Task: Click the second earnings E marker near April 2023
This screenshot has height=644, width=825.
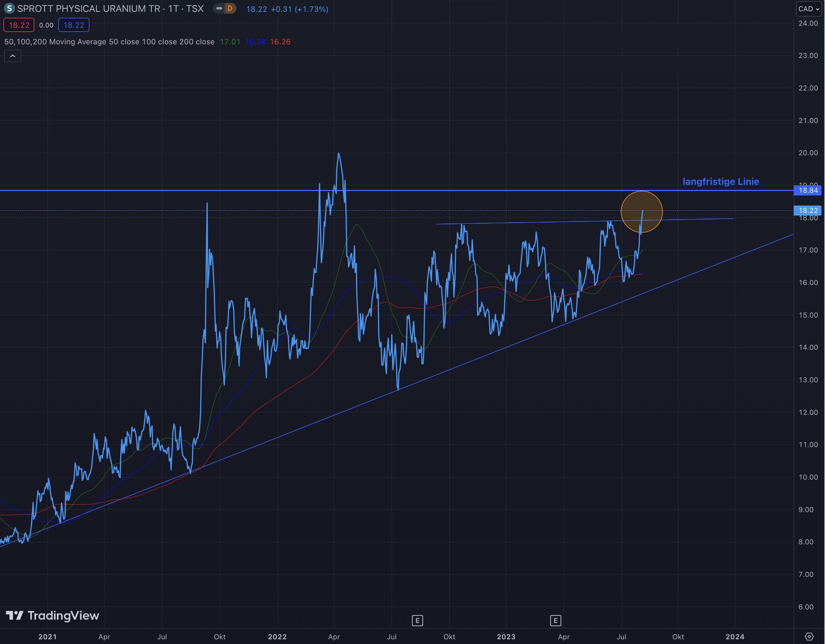Action: (555, 620)
